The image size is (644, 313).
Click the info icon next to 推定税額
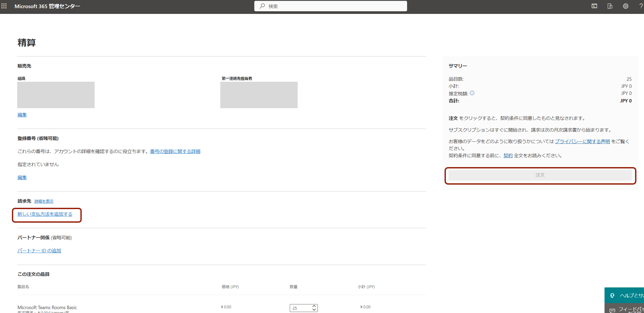click(x=472, y=93)
